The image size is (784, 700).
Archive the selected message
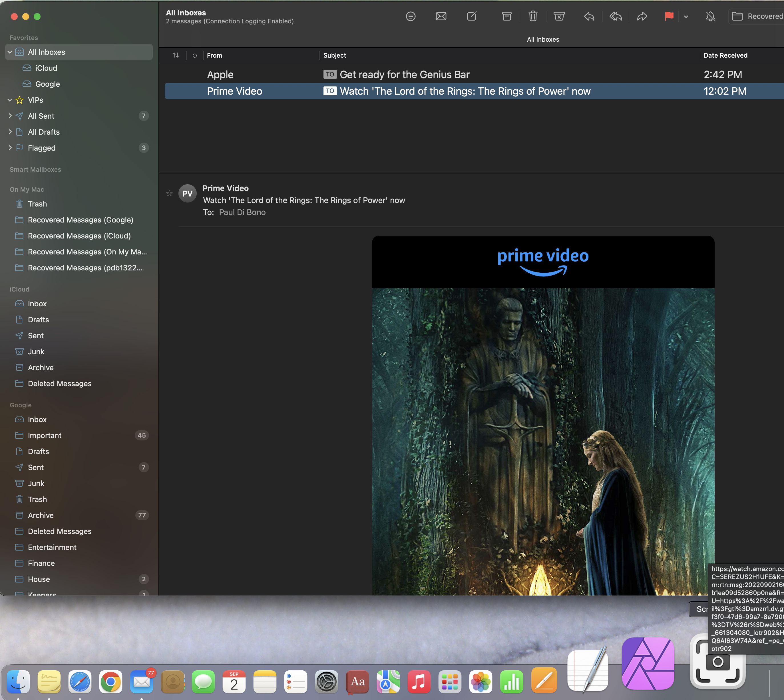pyautogui.click(x=507, y=16)
